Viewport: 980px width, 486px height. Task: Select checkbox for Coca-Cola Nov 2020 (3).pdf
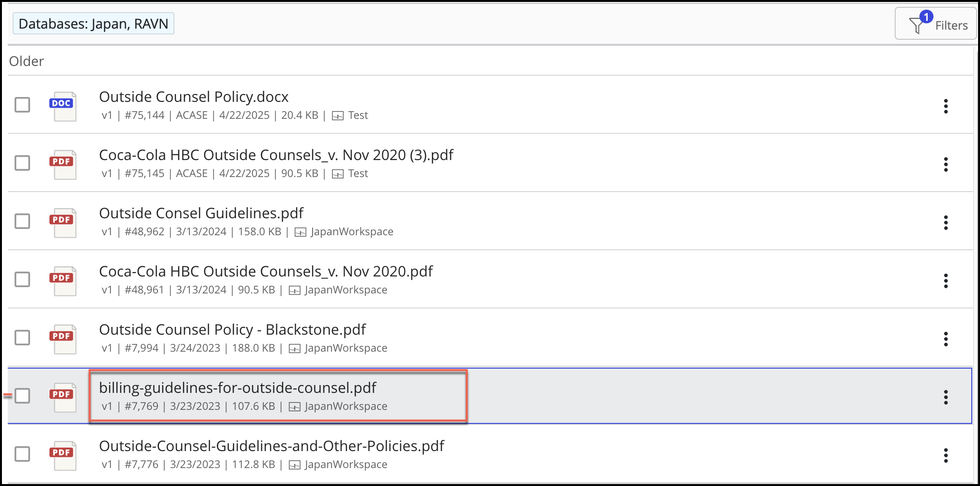pos(22,163)
